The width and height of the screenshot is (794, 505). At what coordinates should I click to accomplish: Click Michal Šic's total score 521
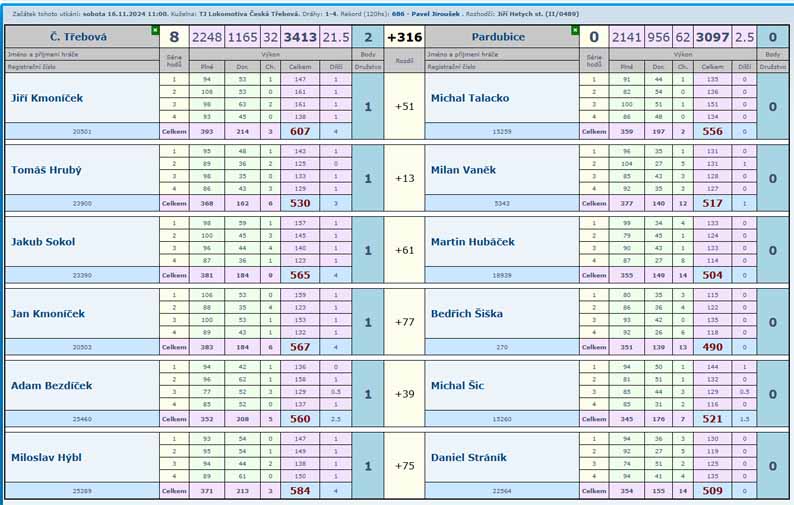[712, 419]
